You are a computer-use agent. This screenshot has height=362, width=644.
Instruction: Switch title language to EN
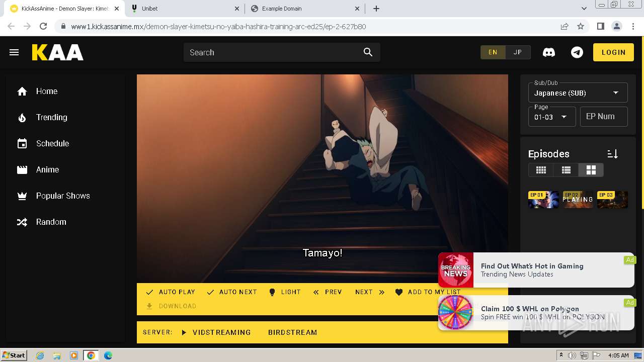click(x=493, y=52)
